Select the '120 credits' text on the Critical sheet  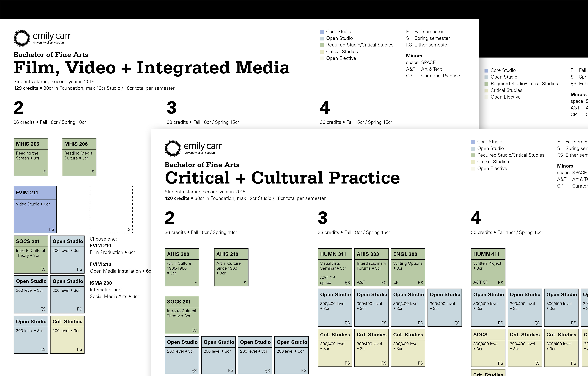[x=177, y=198]
